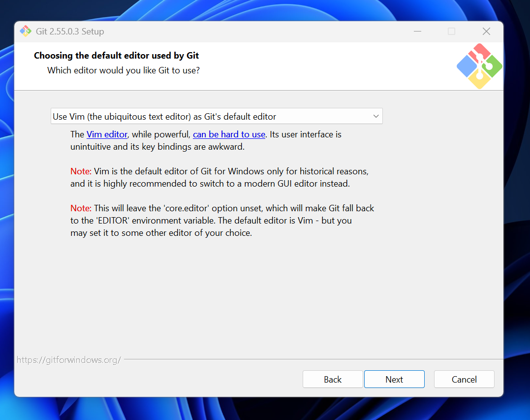The image size is (530, 420).
Task: Open the Vim editor link
Action: [x=107, y=134]
